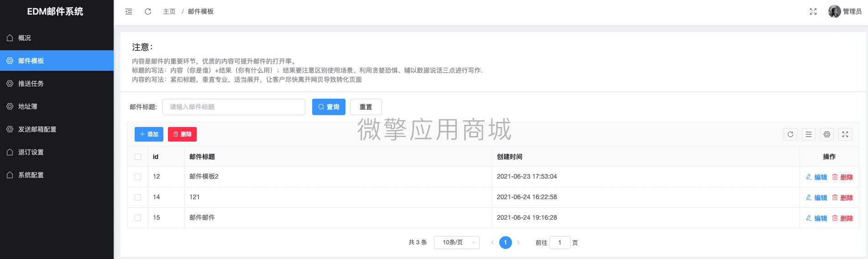Open 系统配置 in the sidebar menu
The width and height of the screenshot is (868, 259).
point(57,175)
